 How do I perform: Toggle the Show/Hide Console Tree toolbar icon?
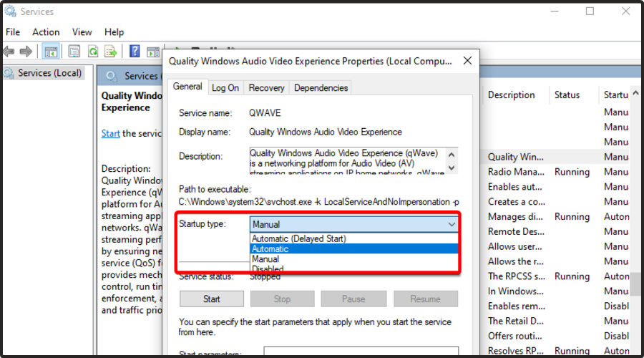[51, 52]
